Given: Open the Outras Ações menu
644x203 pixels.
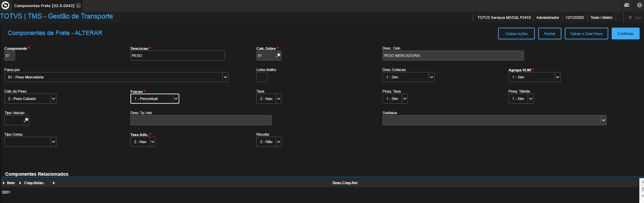Looking at the screenshot, I should point(516,34).
